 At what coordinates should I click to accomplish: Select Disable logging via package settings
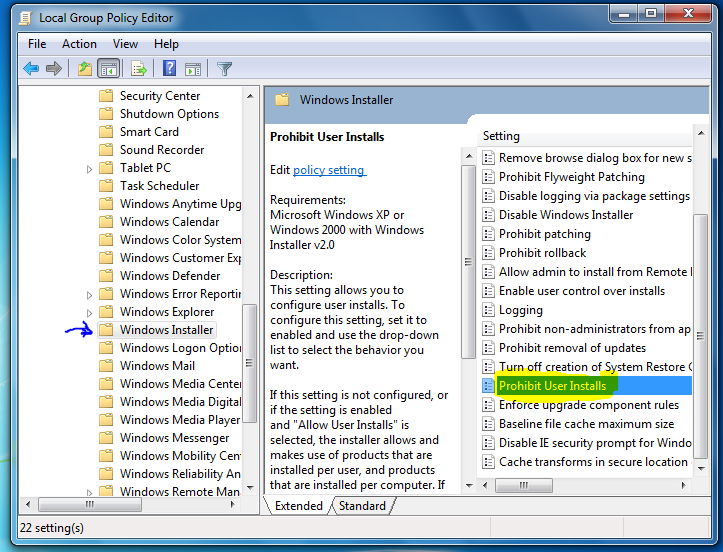[x=594, y=196]
